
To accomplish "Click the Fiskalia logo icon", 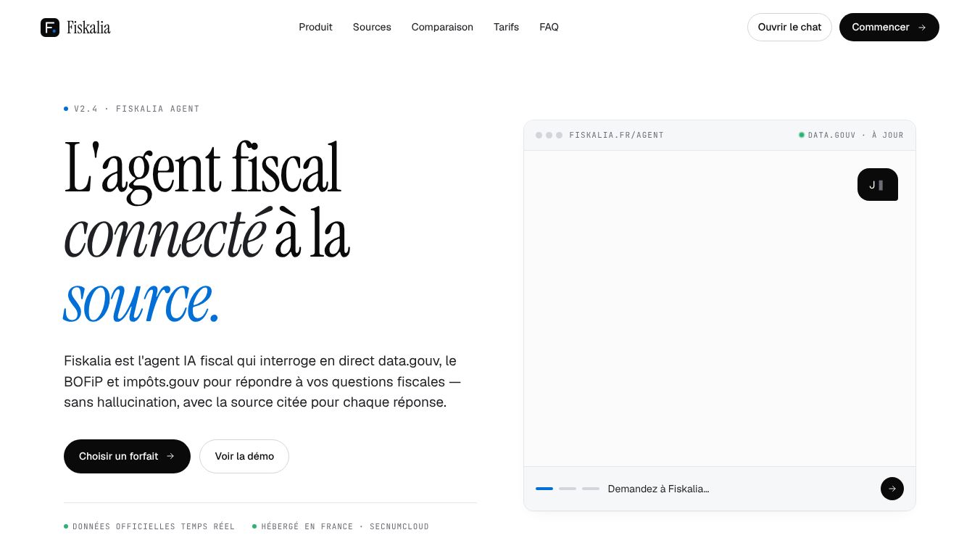I will coord(50,28).
